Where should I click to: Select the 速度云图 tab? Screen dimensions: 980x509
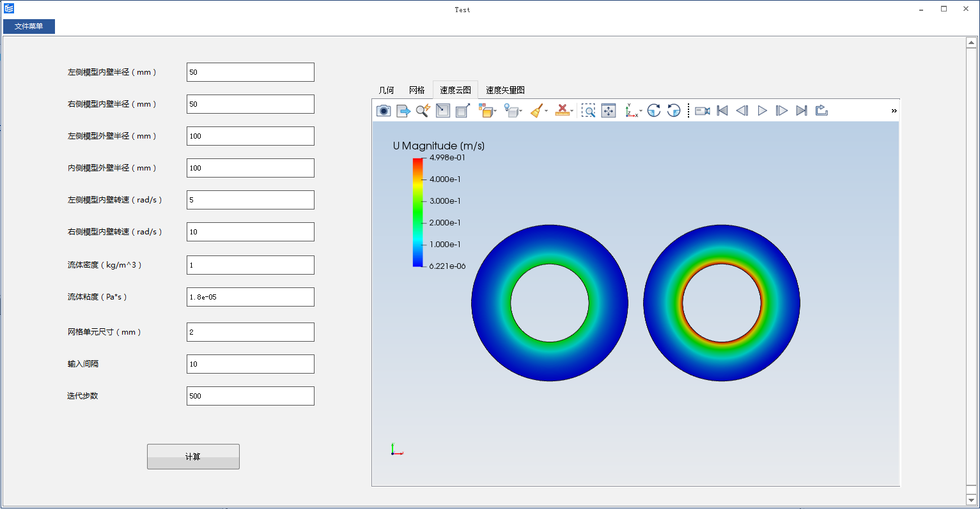pyautogui.click(x=455, y=90)
